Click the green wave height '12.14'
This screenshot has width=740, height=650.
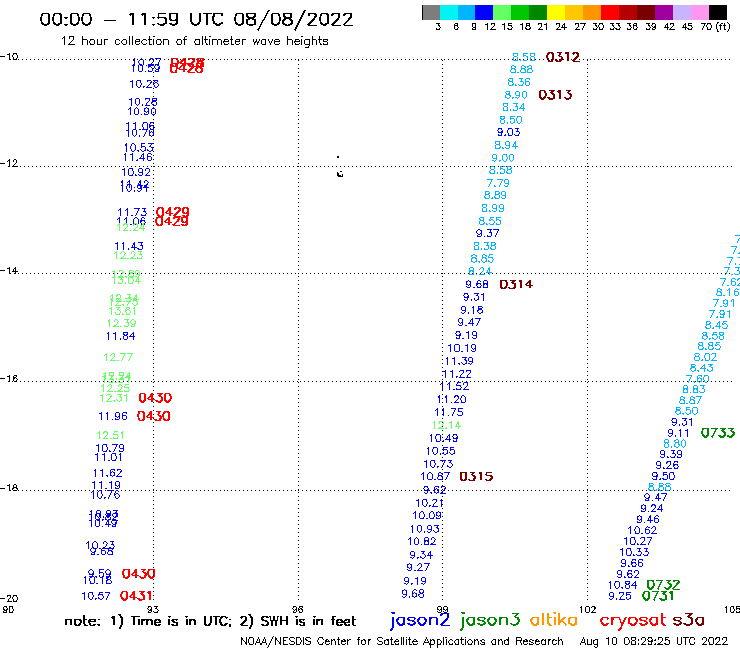446,425
